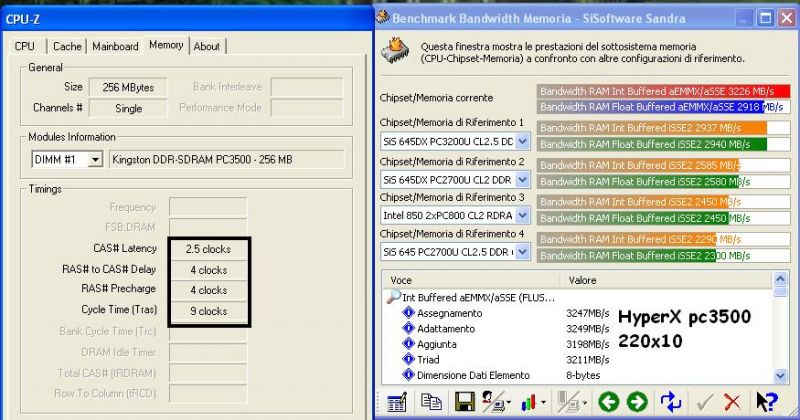The image size is (800, 420).
Task: Click the RAS# Precharge 4 clocks value
Action: click(x=208, y=290)
